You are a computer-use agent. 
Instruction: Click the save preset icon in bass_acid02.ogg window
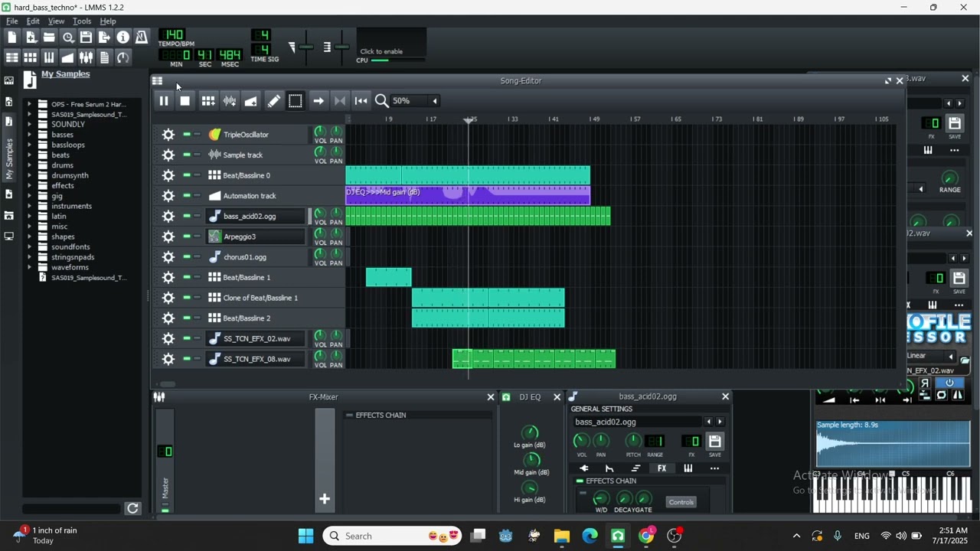[714, 442]
